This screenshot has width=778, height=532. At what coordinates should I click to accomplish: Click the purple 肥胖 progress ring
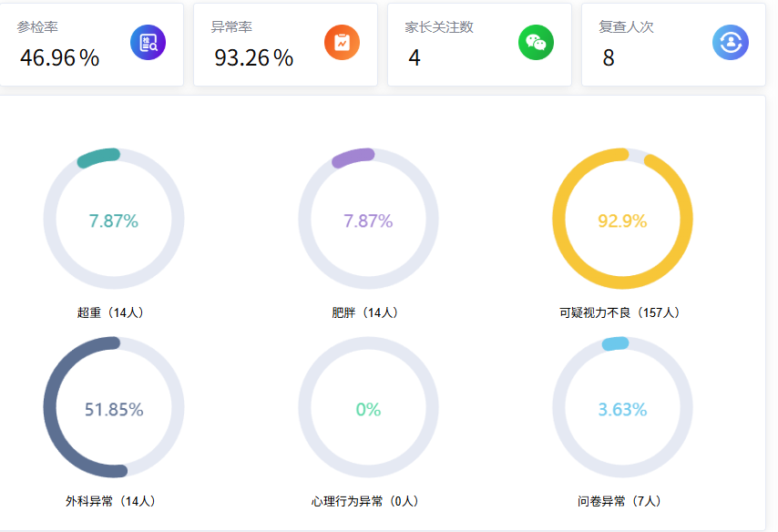click(x=368, y=219)
